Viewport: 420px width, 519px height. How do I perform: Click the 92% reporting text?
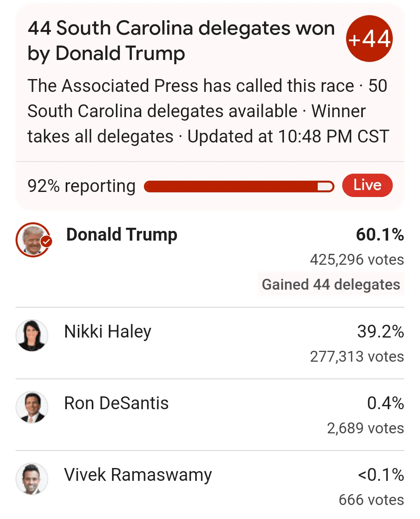click(81, 186)
